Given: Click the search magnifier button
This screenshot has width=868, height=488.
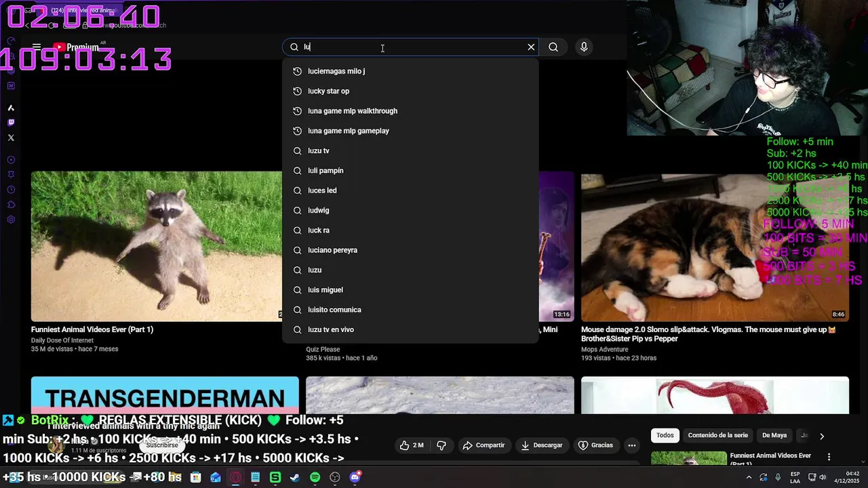Looking at the screenshot, I should pyautogui.click(x=553, y=47).
